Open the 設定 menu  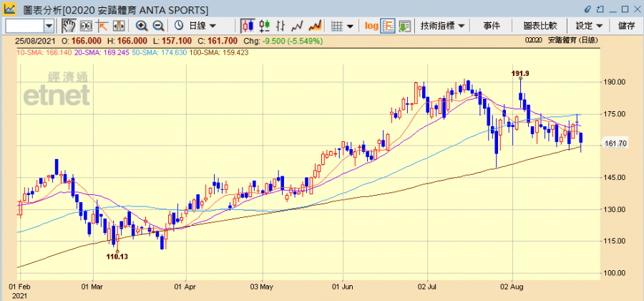click(x=589, y=26)
